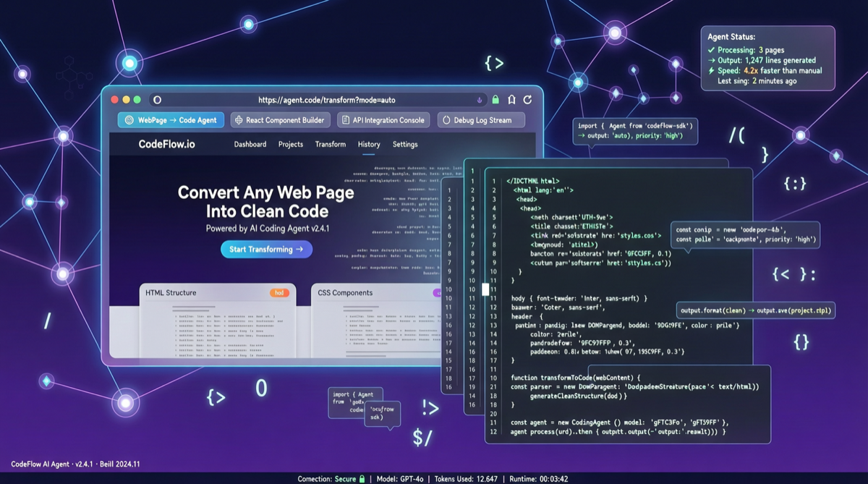Click the 'output.format(clean)' callout
This screenshot has height=484, width=868.
[755, 310]
